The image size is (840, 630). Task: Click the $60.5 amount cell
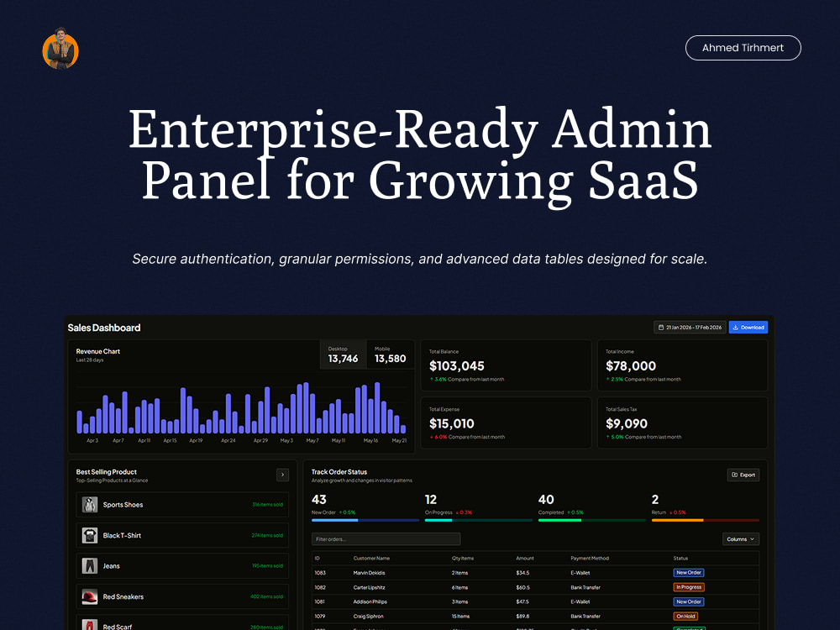(x=522, y=587)
